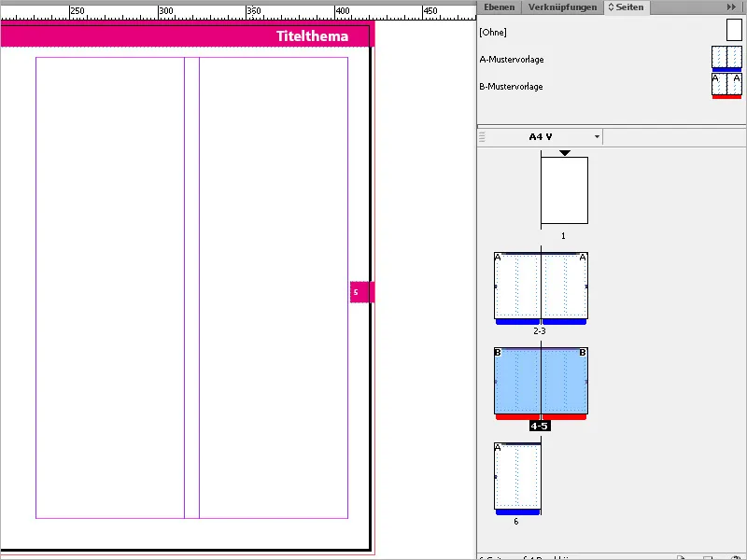Switch to the Ebenen tab
The height and width of the screenshot is (560, 747).
pos(499,7)
